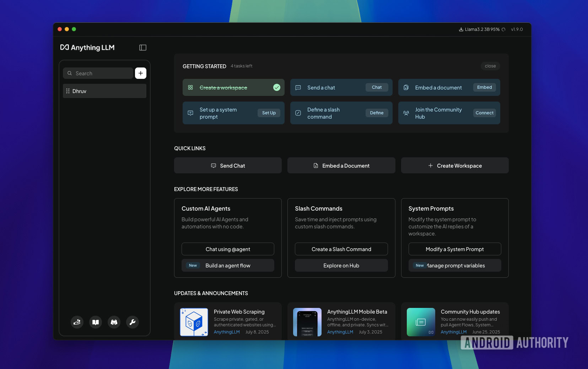588x369 pixels.
Task: Click the Embed a Document quick link
Action: pos(341,165)
